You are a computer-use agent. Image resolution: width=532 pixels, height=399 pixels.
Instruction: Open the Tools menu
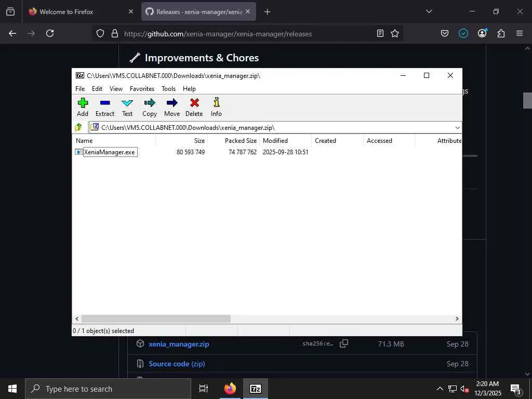169,88
